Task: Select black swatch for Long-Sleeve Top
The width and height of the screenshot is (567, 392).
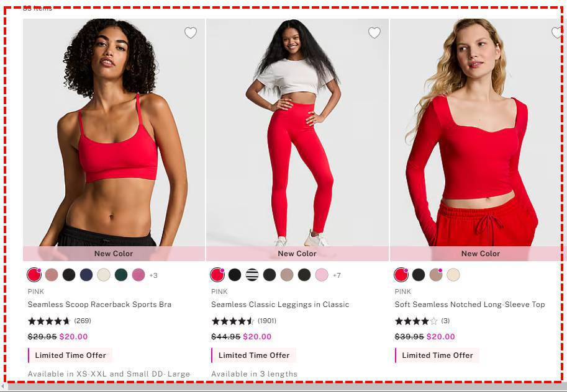Action: tap(419, 275)
